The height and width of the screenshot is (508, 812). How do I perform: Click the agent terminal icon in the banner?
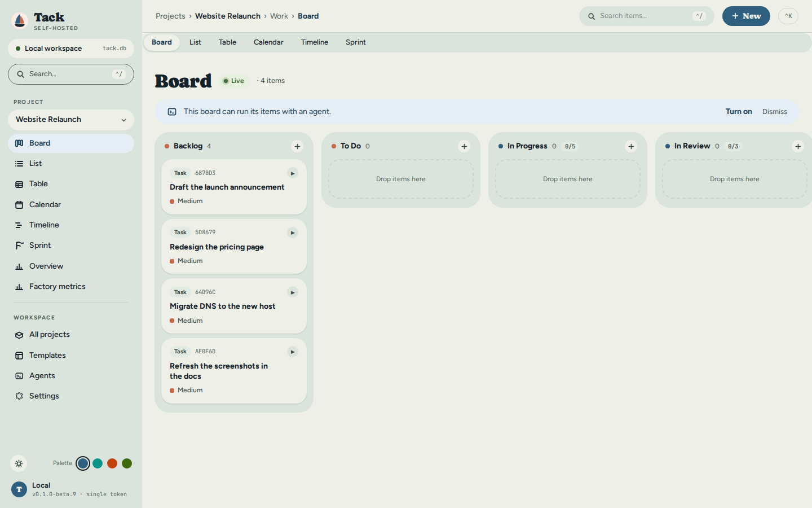(172, 112)
